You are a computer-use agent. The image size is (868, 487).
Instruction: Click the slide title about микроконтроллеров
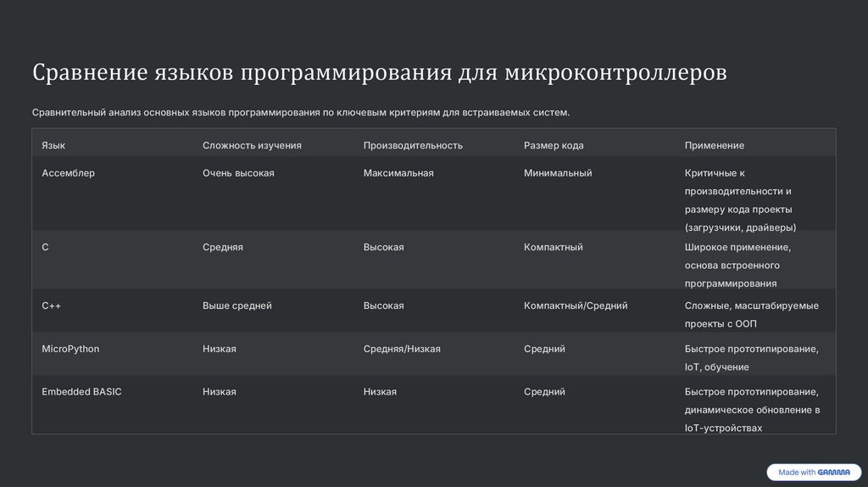click(379, 72)
